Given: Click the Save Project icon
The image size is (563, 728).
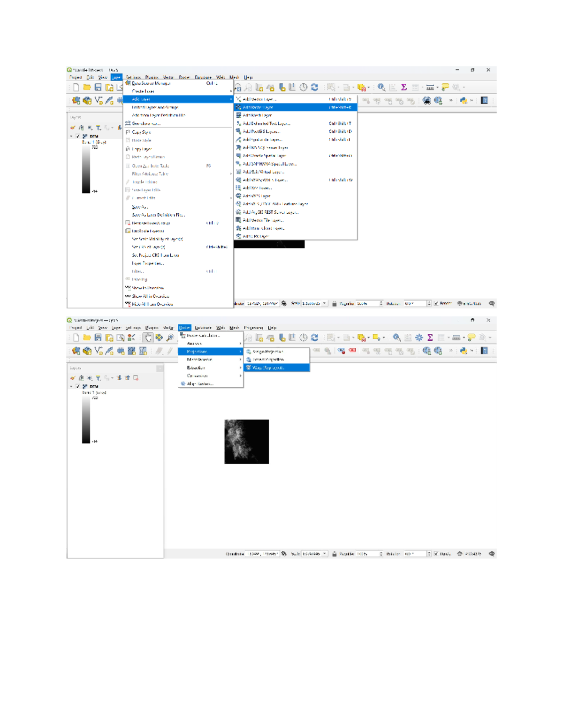Looking at the screenshot, I should [x=99, y=337].
